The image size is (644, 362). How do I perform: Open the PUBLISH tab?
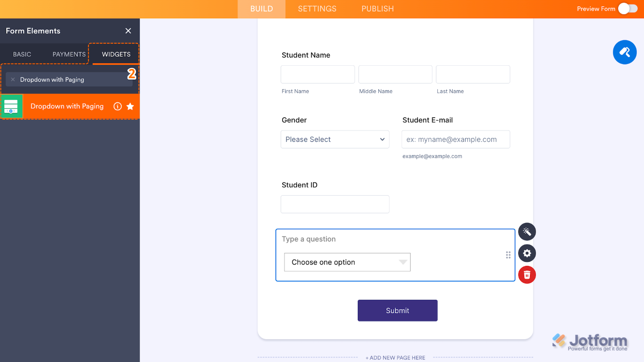(x=377, y=8)
